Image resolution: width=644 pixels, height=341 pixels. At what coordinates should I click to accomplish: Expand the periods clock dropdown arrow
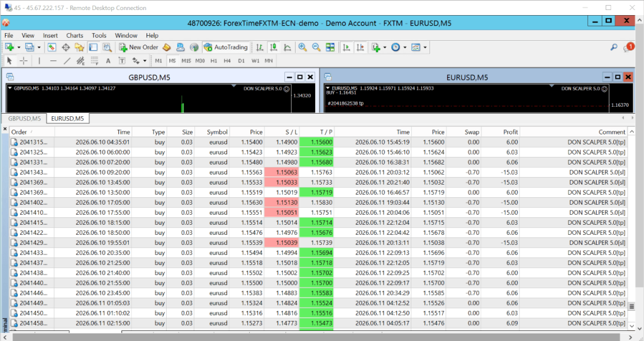coord(404,47)
